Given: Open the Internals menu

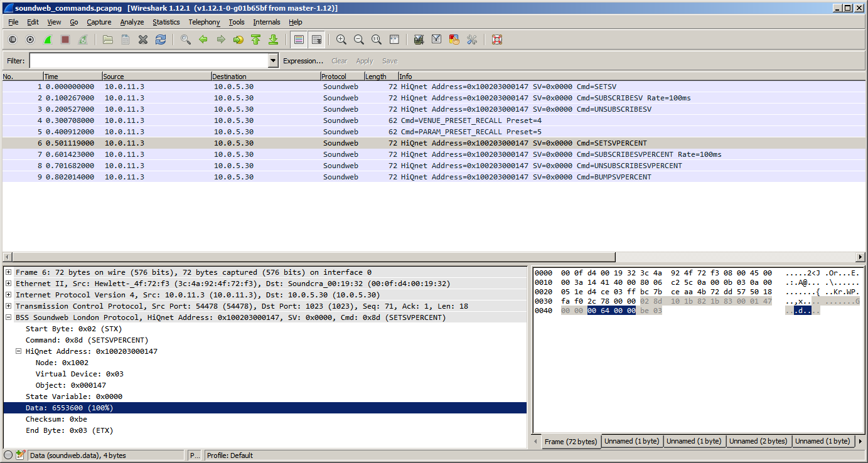Looking at the screenshot, I should (x=267, y=22).
